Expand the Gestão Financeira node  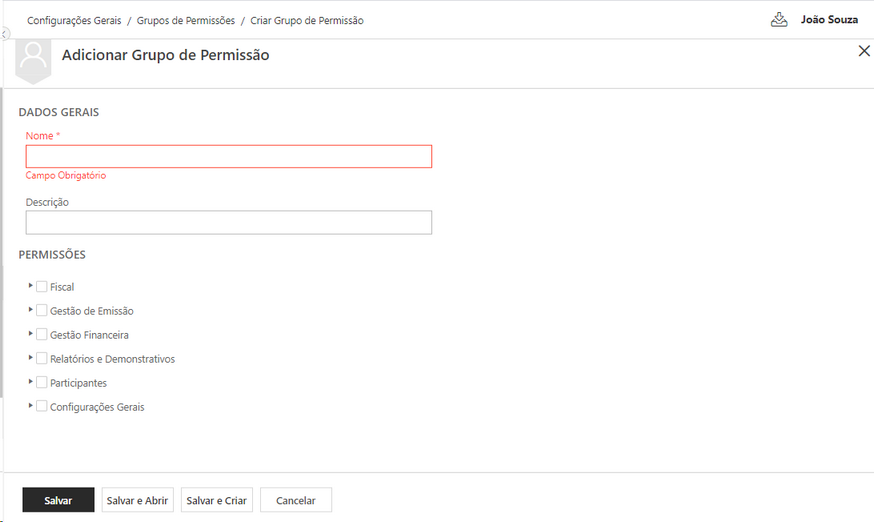pyautogui.click(x=31, y=334)
